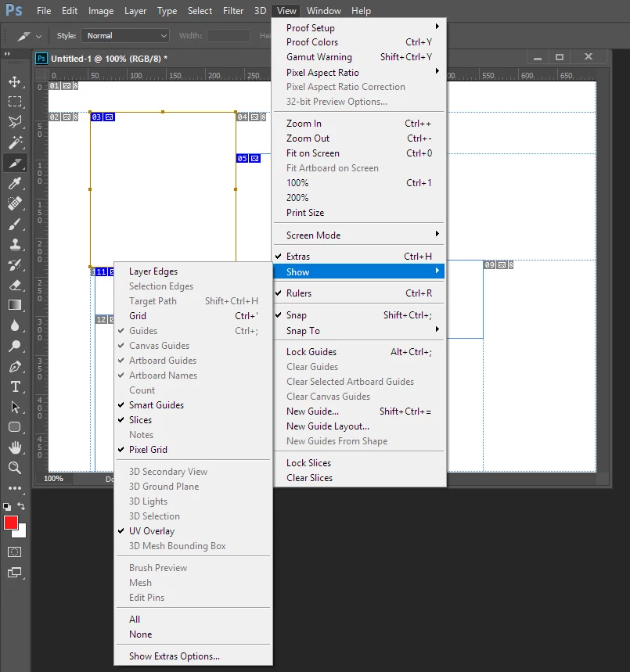
Task: Select the History Brush tool
Action: 15,265
